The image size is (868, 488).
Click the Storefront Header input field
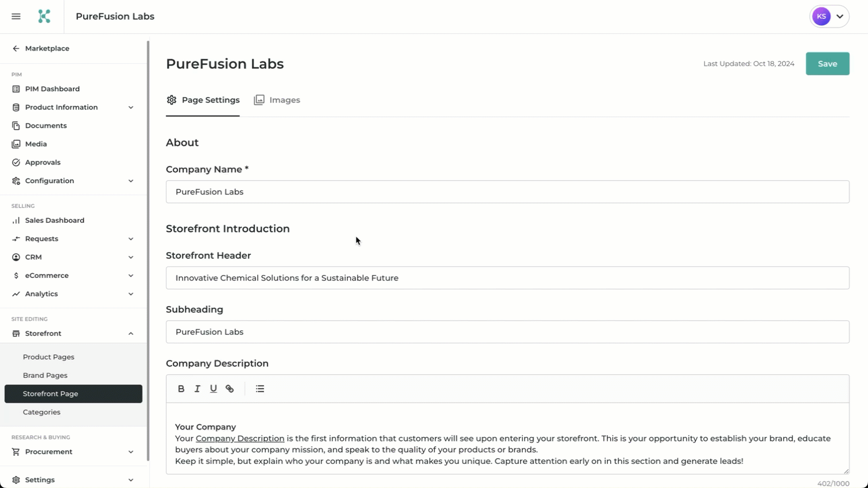click(507, 278)
